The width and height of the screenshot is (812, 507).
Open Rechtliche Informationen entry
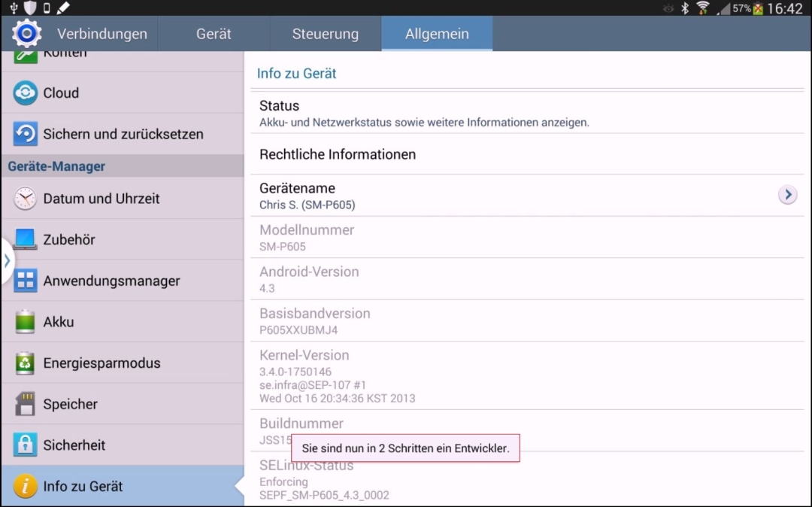(x=527, y=154)
